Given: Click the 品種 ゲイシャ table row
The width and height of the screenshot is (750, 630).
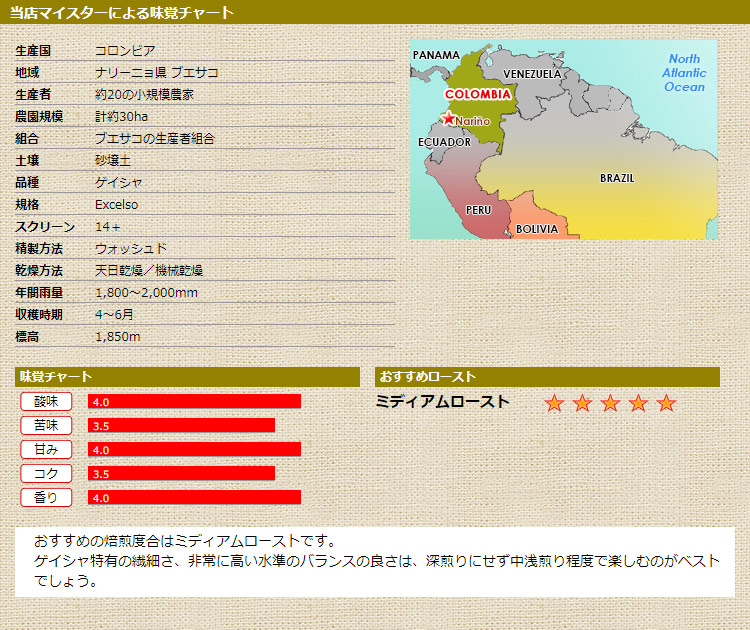Looking at the screenshot, I should 205,182.
